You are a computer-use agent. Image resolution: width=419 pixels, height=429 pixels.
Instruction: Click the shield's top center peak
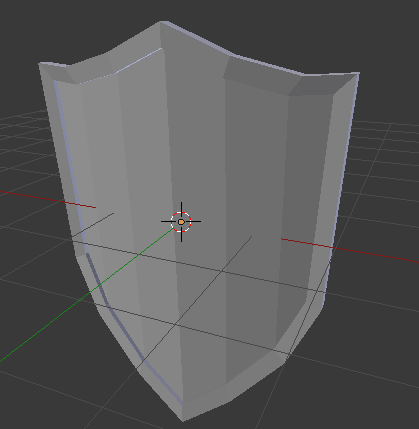click(161, 22)
